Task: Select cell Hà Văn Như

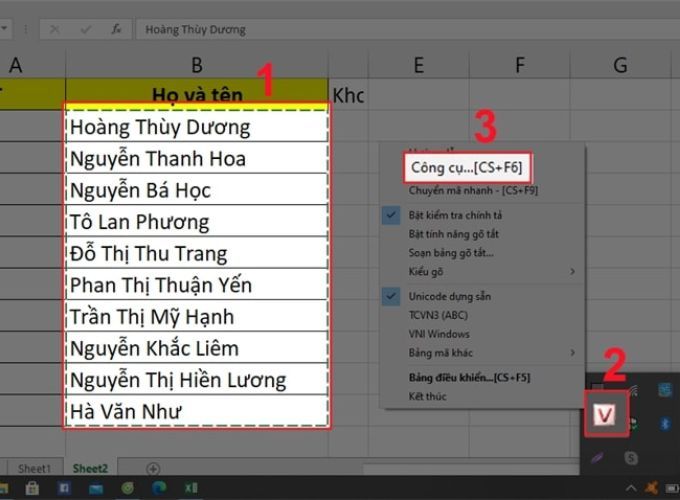Action: [x=197, y=411]
